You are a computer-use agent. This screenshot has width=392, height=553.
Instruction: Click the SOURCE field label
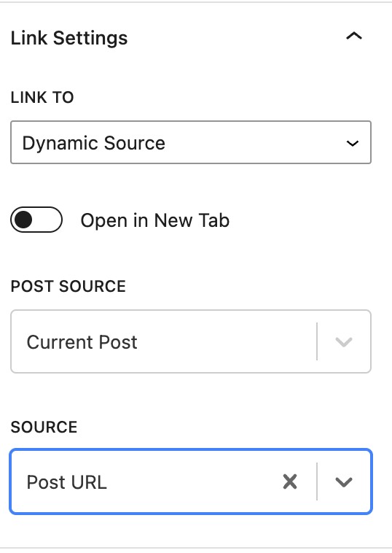tap(44, 427)
